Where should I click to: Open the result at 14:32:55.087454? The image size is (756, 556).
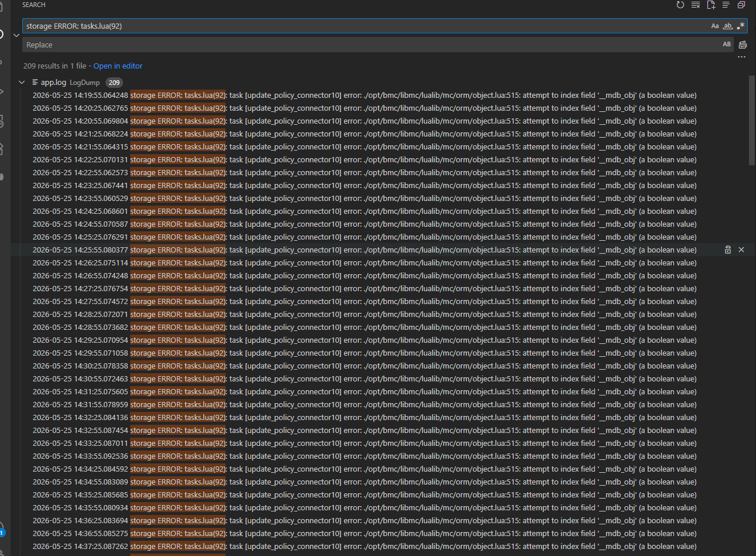coord(365,430)
